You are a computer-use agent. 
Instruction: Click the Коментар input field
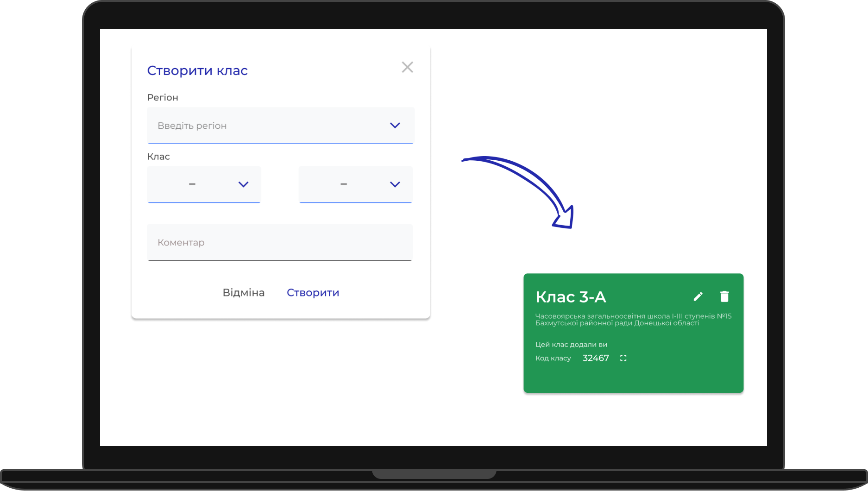[x=280, y=242]
